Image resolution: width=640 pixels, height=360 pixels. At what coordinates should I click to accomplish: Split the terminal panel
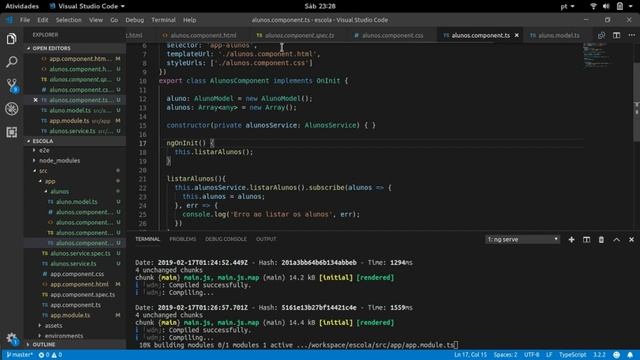click(x=587, y=240)
